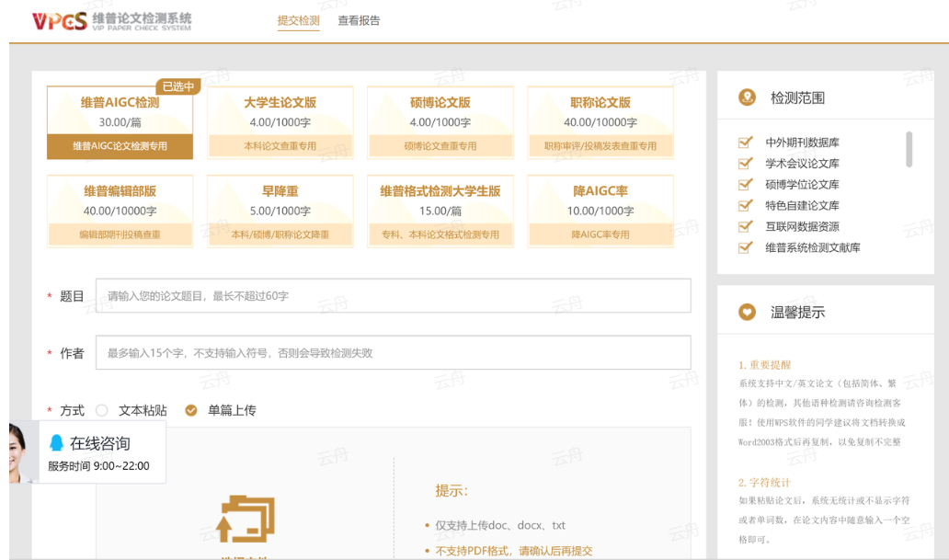Focus the 作者 author input field
This screenshot has width=949, height=560.
(x=394, y=353)
